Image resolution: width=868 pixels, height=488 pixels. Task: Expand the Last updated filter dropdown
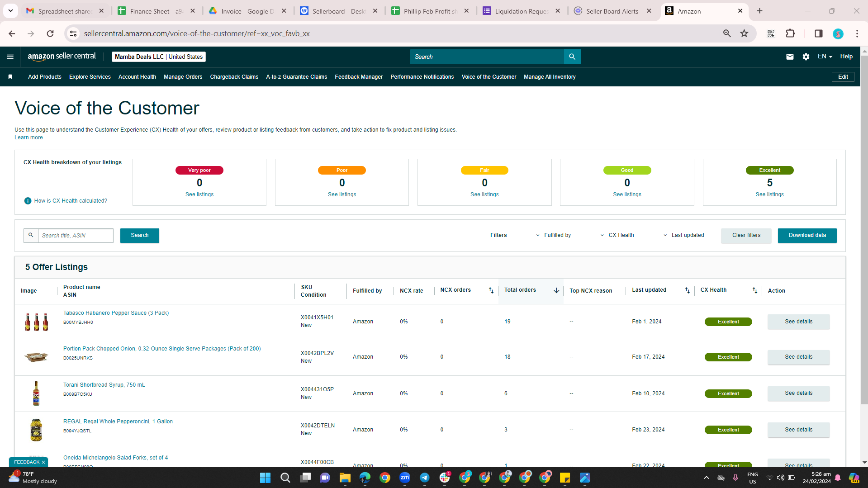[x=683, y=235]
